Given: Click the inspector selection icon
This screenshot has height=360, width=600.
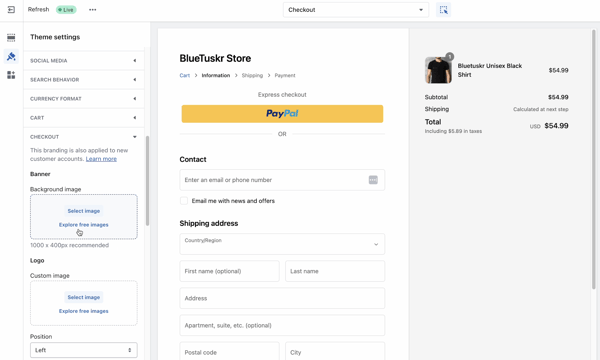Looking at the screenshot, I should click(443, 10).
